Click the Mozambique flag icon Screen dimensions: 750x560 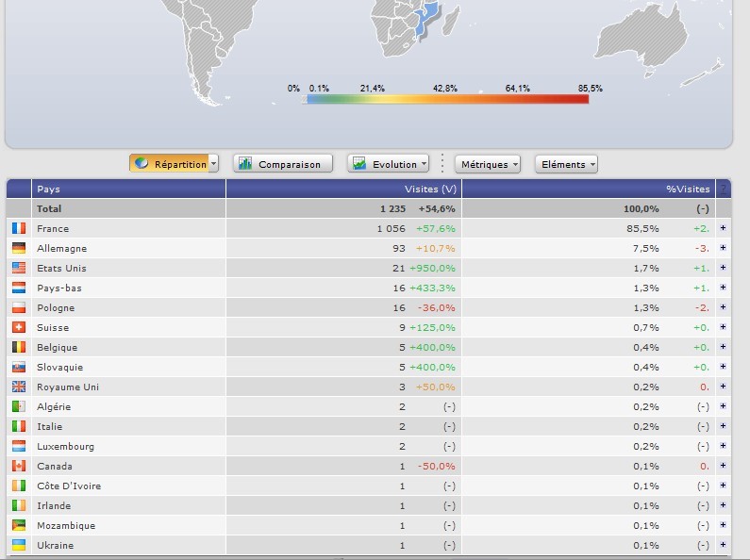click(19, 525)
